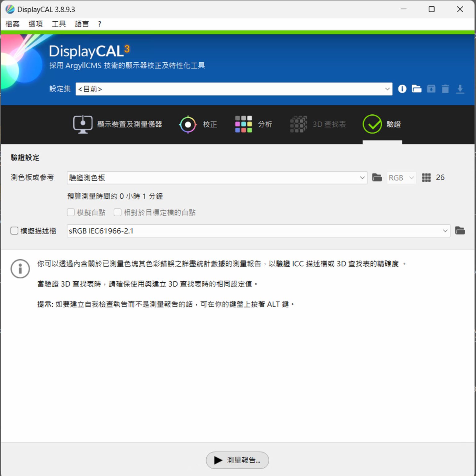Enable the 模擬白點 checkbox
Image resolution: width=476 pixels, height=476 pixels.
tap(71, 212)
